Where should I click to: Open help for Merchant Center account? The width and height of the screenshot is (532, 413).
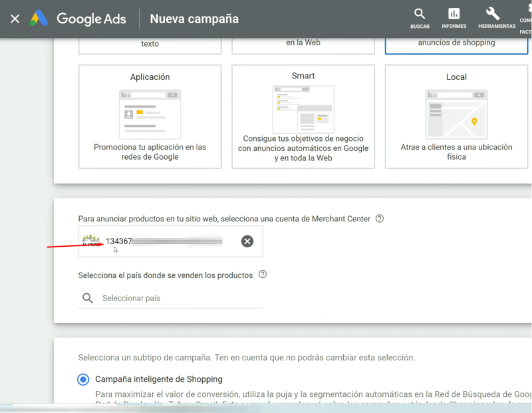pos(380,219)
